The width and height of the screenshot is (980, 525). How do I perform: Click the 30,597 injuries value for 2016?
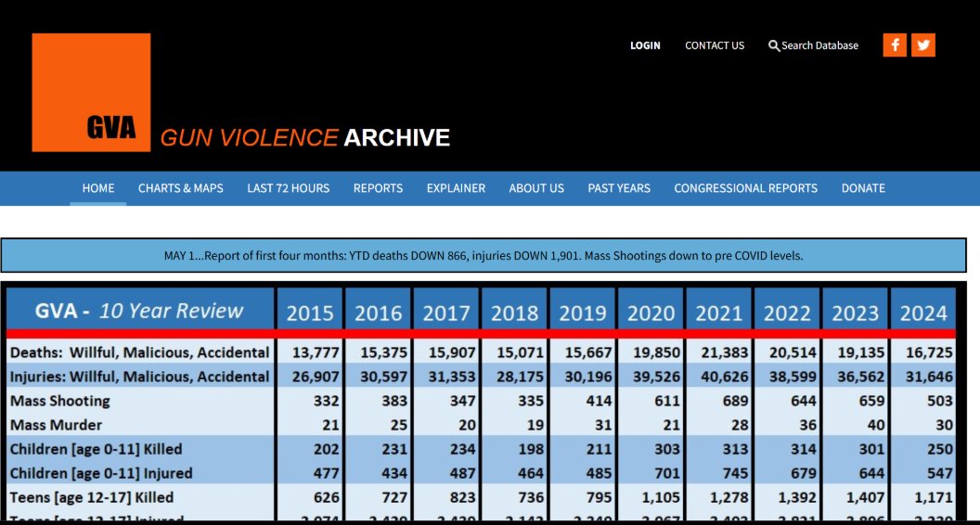[384, 377]
